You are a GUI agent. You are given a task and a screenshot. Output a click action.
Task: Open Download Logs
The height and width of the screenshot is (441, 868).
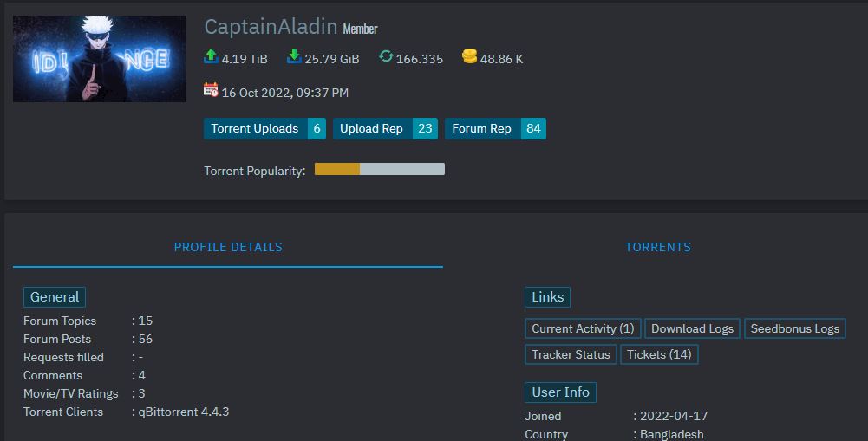tap(692, 328)
